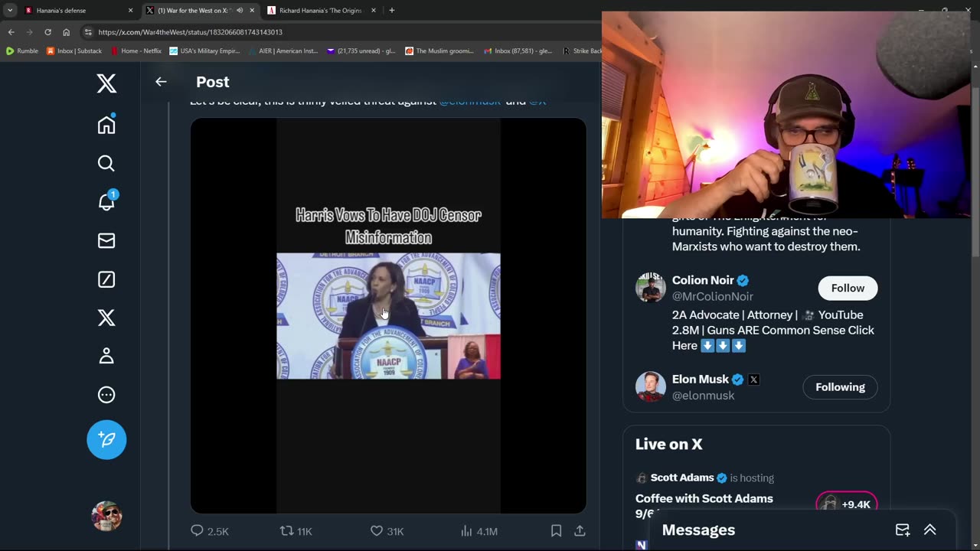Screen dimensions: 980x551
Task: Follow Colion Noir
Action: (848, 288)
